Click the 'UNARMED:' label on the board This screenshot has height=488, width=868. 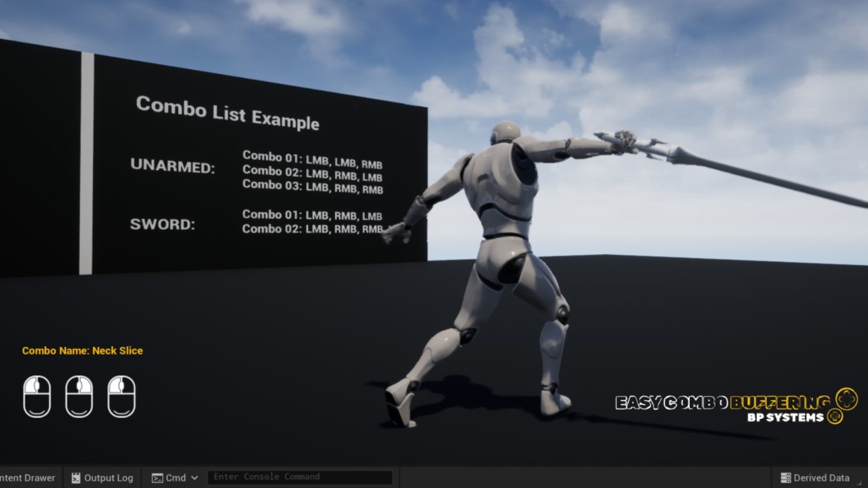tap(172, 165)
